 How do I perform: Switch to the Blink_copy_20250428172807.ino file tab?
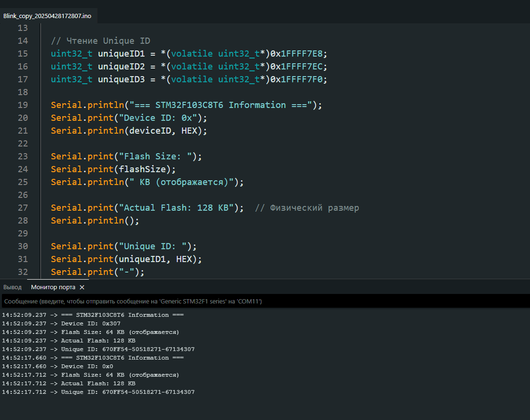click(x=47, y=16)
